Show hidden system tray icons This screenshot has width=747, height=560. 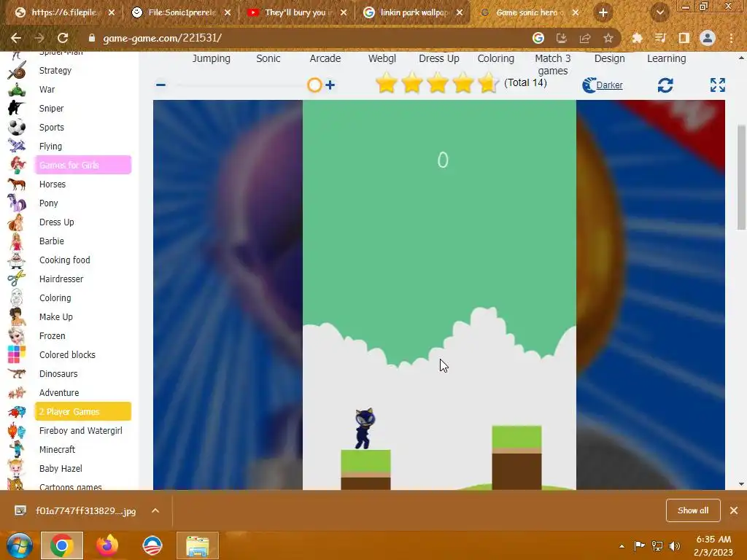pyautogui.click(x=622, y=546)
